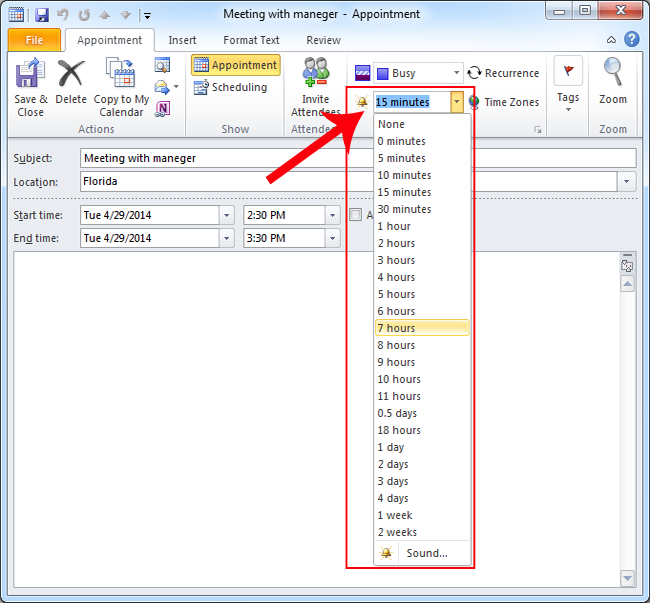Toggle the All day event checkbox
The image size is (650, 603).
tap(355, 215)
